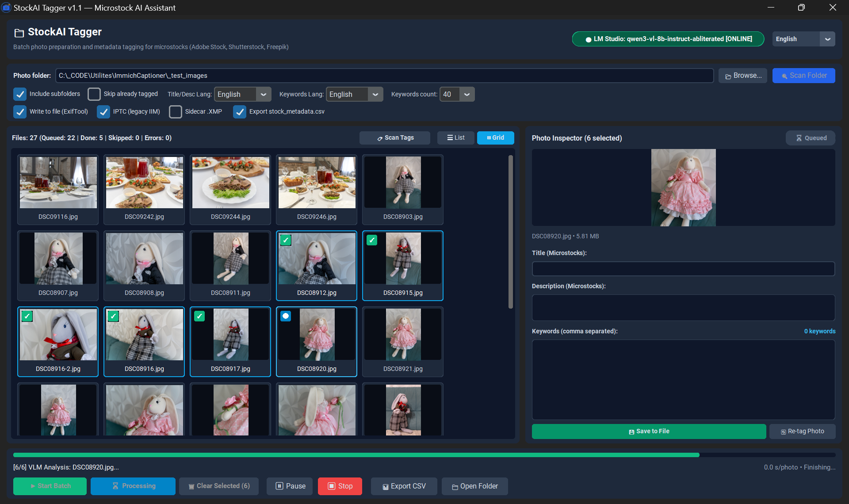
Task: Click the green check badge on DSC08916.jpg
Action: [113, 316]
